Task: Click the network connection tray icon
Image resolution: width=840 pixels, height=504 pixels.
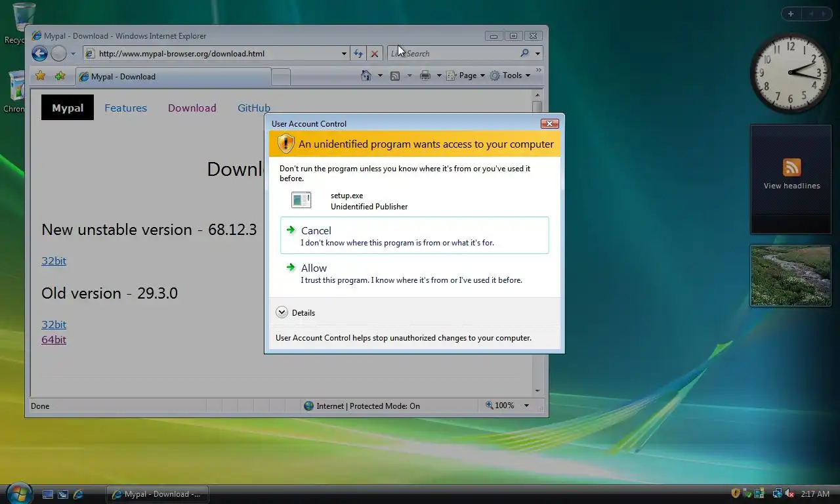Action: click(x=778, y=493)
